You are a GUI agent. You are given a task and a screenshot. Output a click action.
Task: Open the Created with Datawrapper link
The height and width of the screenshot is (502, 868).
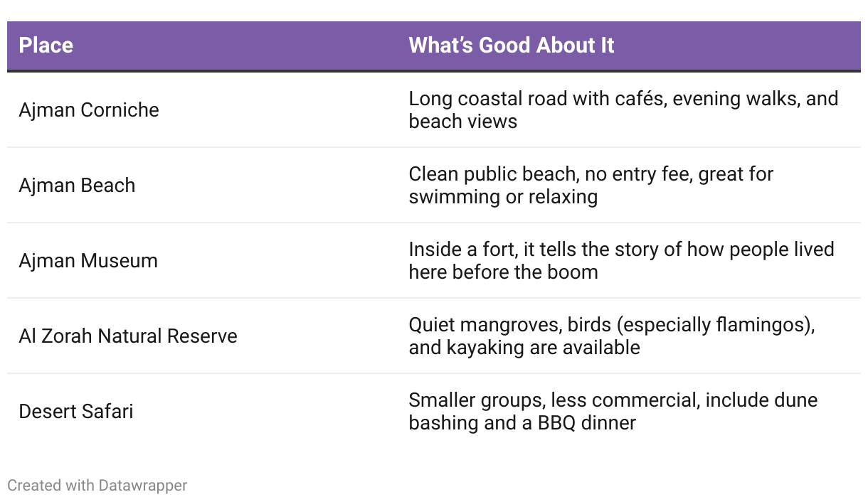[x=97, y=486]
